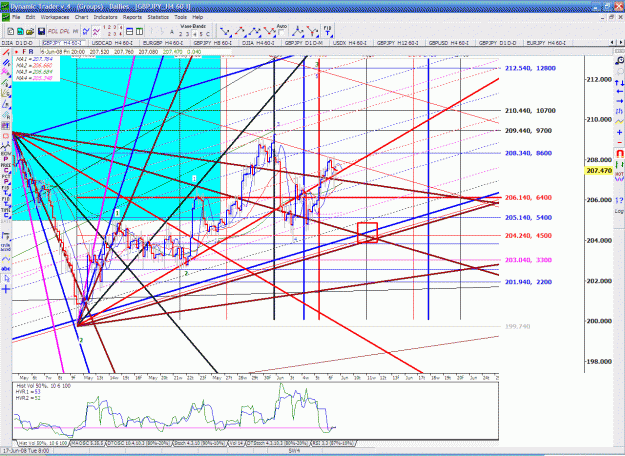Toggle the Auto checkbox

point(282,32)
